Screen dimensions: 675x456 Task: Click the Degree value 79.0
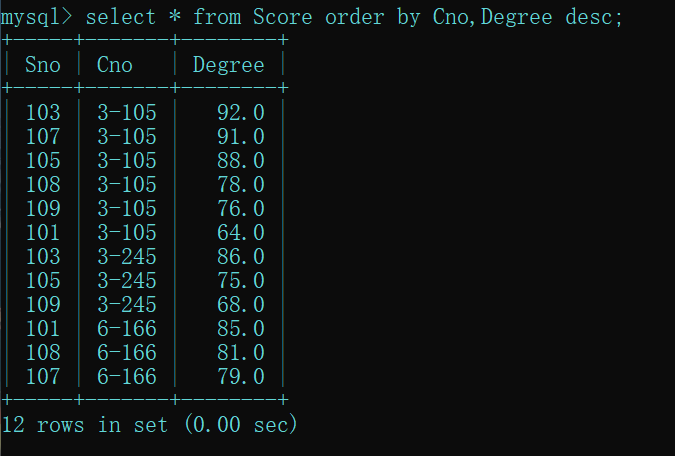pyautogui.click(x=241, y=377)
